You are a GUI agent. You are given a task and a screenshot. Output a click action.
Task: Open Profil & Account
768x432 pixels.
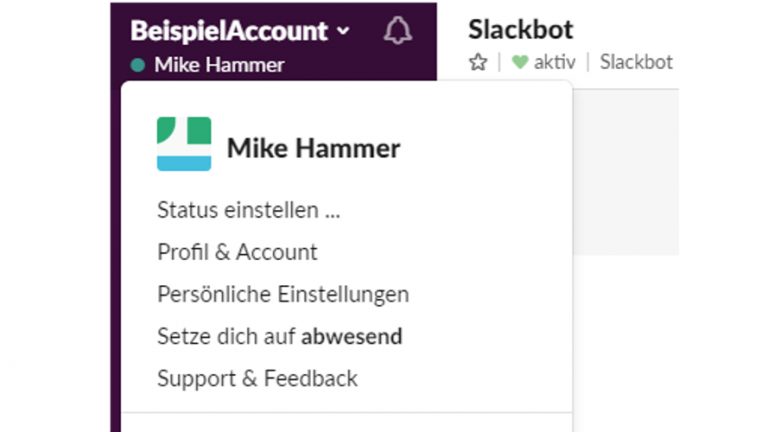point(237,252)
